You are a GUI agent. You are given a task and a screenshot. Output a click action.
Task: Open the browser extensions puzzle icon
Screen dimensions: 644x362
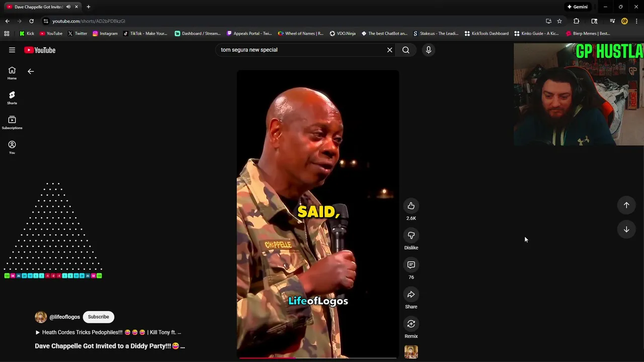coord(577,21)
